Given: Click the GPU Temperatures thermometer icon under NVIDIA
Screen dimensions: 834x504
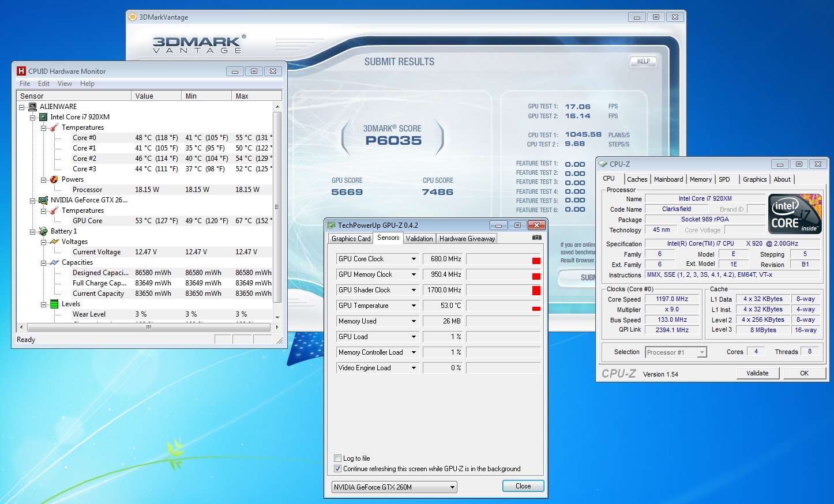Looking at the screenshot, I should (54, 210).
